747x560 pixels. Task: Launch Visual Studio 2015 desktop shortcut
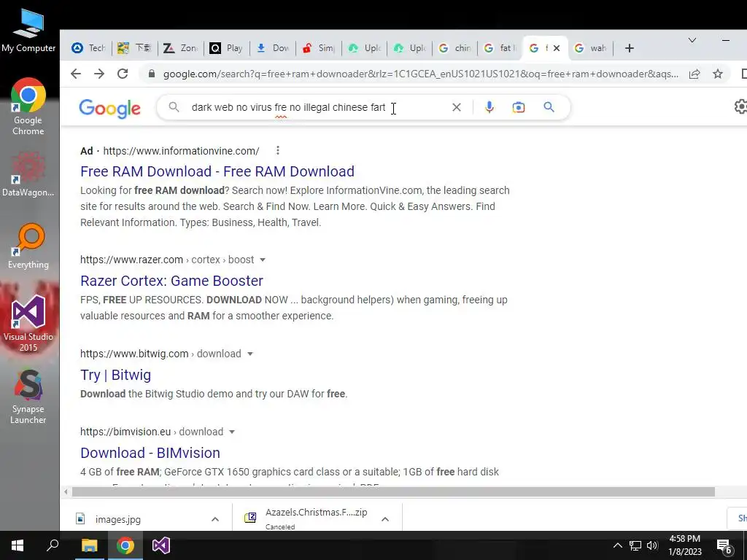pyautogui.click(x=28, y=323)
